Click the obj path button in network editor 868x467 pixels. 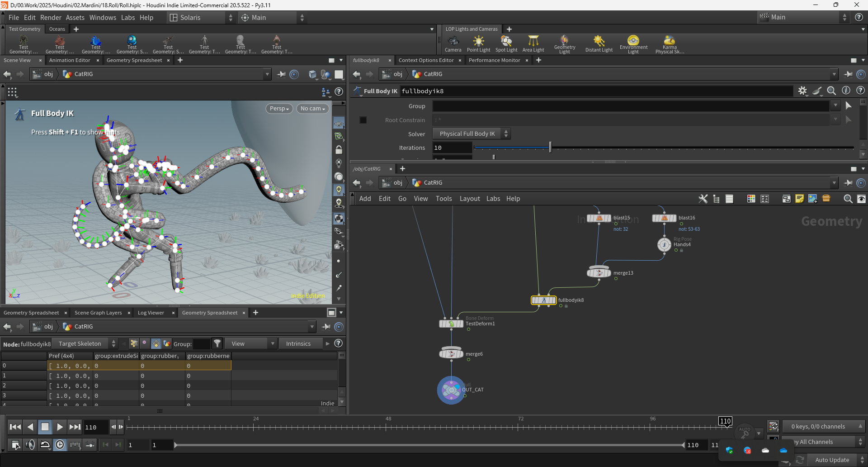tap(392, 183)
